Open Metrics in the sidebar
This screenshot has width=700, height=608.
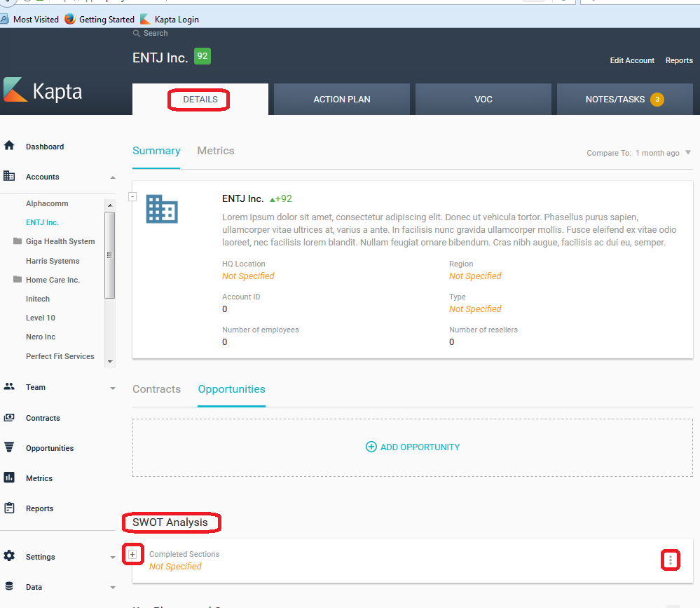coord(39,478)
